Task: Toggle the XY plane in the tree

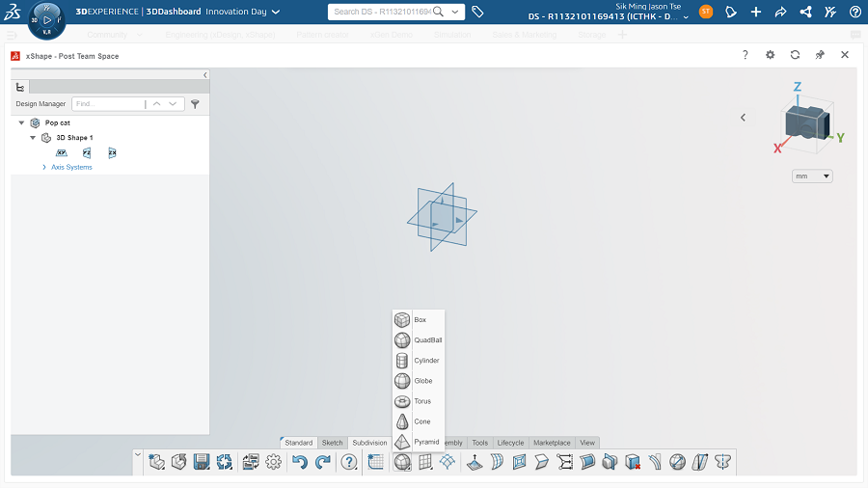Action: click(x=61, y=152)
